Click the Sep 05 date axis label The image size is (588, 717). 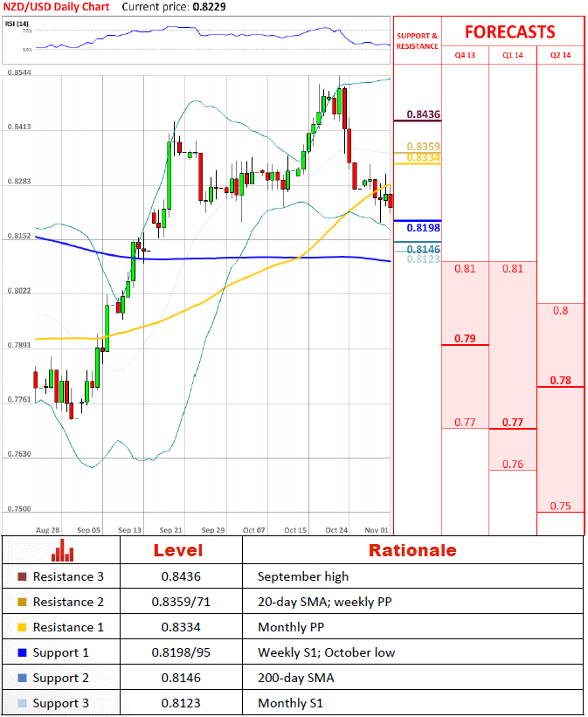click(x=89, y=530)
